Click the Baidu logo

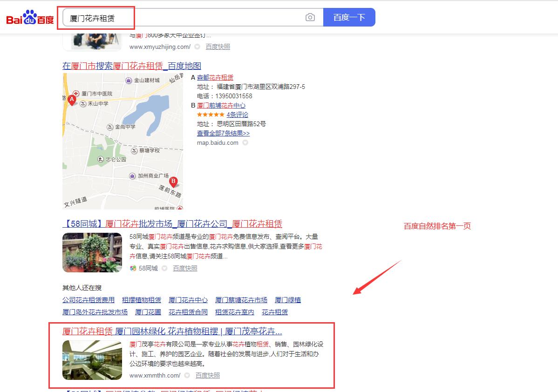(x=30, y=18)
